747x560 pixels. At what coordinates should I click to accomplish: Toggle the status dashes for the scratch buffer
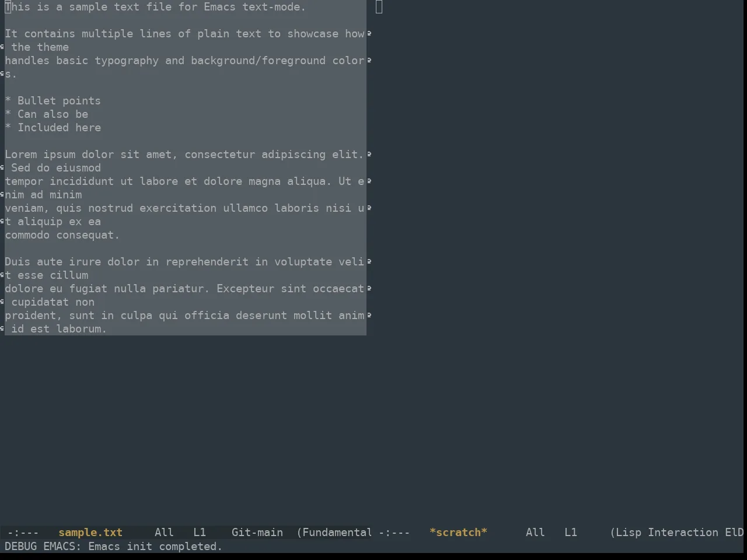pos(395,532)
